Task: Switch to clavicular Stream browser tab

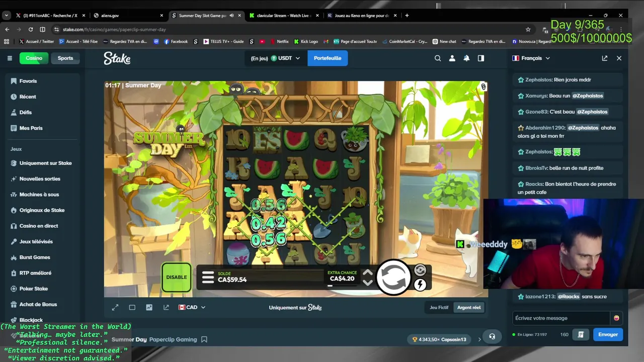Action: tap(283, 16)
